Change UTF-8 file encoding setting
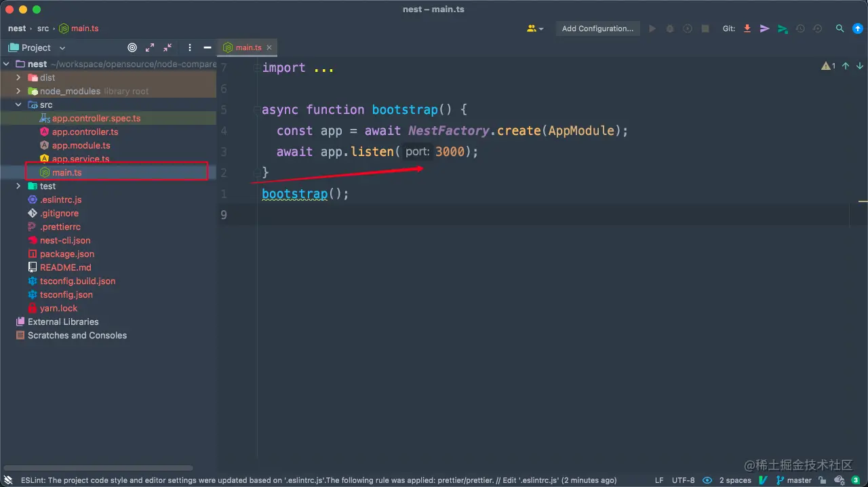This screenshot has width=868, height=487. [x=683, y=480]
